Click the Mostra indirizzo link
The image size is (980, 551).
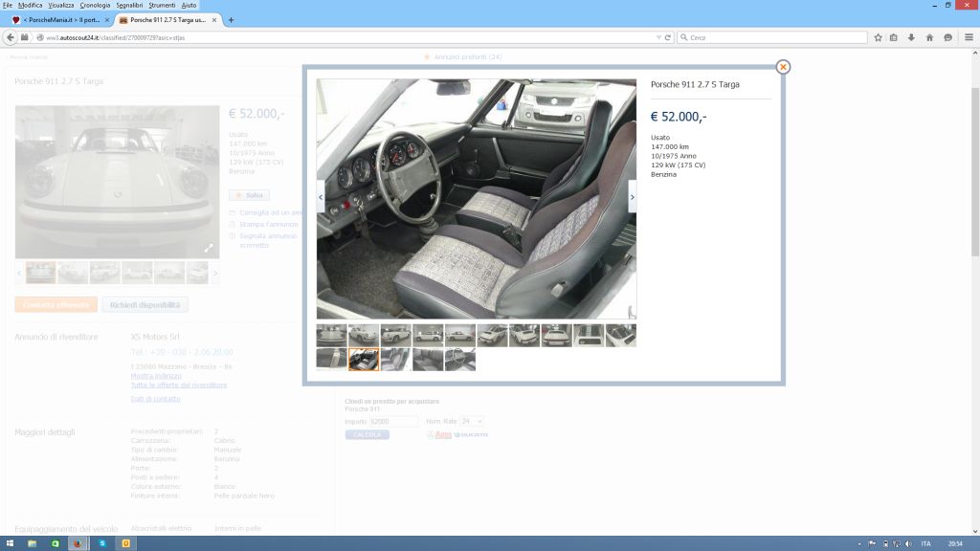tap(156, 376)
